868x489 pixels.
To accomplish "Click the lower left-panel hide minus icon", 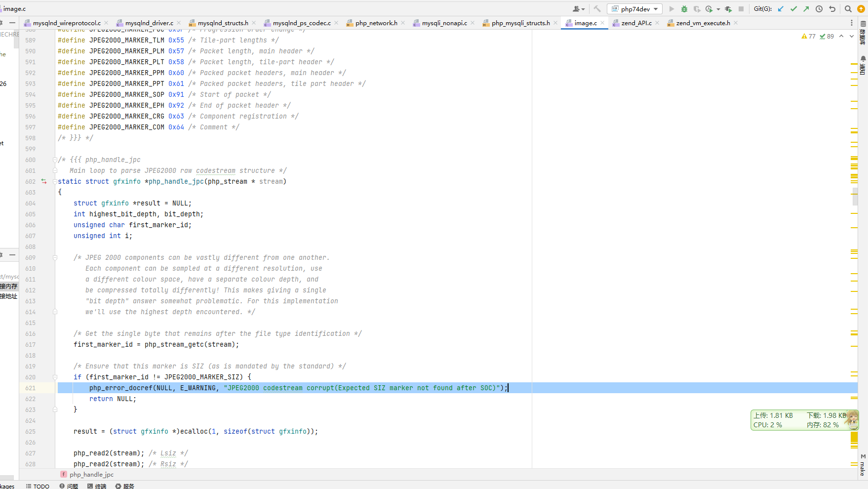I will pyautogui.click(x=12, y=255).
